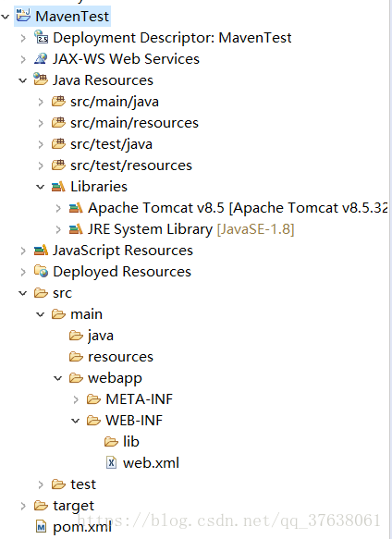The width and height of the screenshot is (392, 539).
Task: Select the 'lib' folder name
Action: [x=131, y=442]
